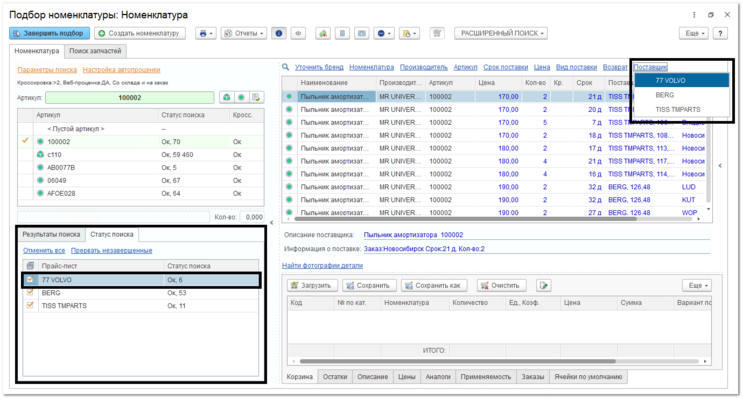Image resolution: width=743 pixels, height=399 pixels.
Task: Expand the РАСШИРЕННЫЙ ПОИСК dropdown
Action: coord(501,33)
